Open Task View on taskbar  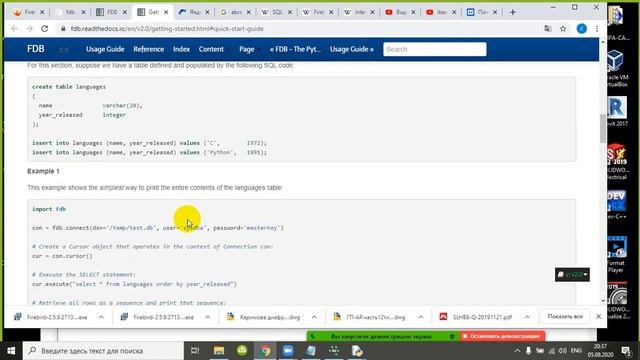tap(195, 351)
